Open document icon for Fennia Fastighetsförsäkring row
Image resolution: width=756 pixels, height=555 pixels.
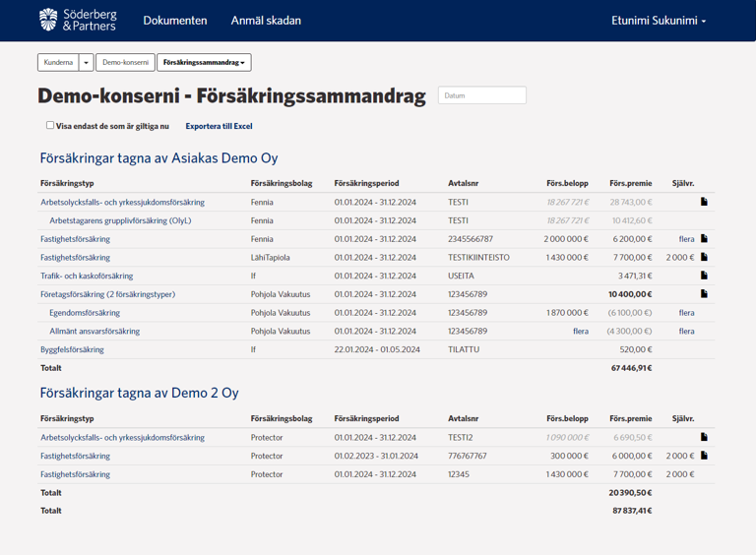click(704, 238)
